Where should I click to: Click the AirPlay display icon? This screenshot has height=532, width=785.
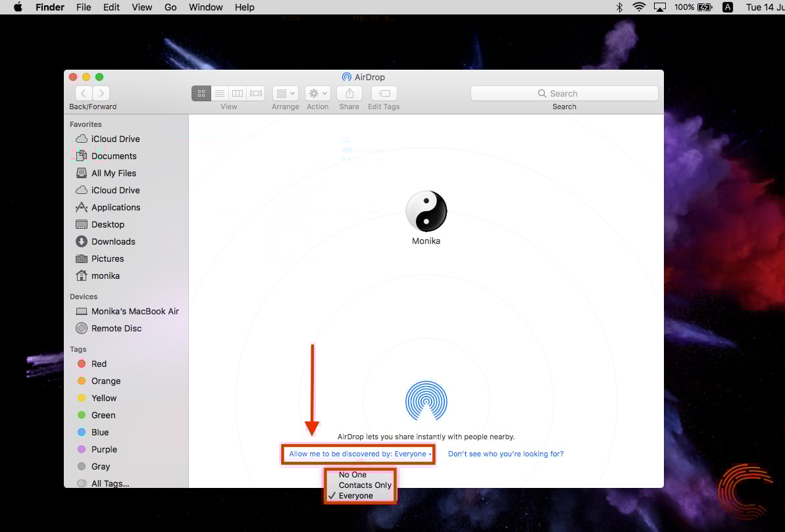tap(660, 7)
